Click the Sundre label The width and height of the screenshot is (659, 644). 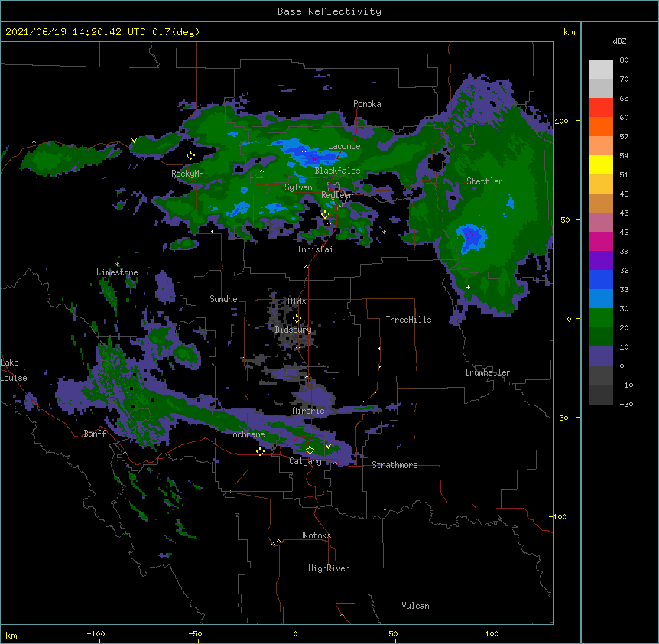click(223, 299)
